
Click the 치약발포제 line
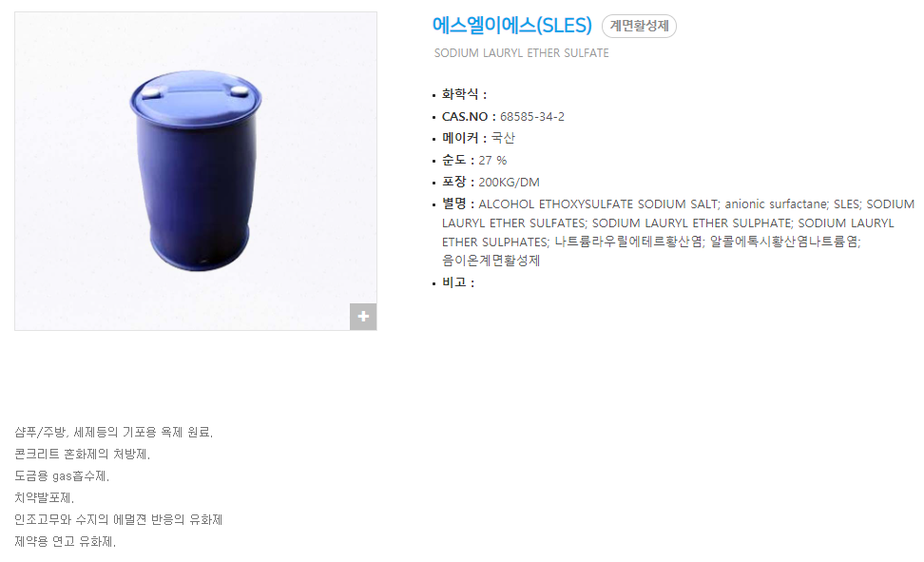[x=44, y=497]
